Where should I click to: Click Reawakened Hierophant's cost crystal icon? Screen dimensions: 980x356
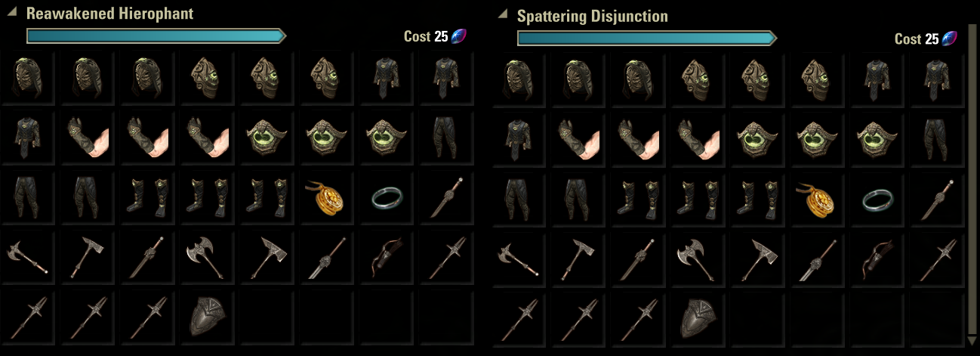[459, 36]
